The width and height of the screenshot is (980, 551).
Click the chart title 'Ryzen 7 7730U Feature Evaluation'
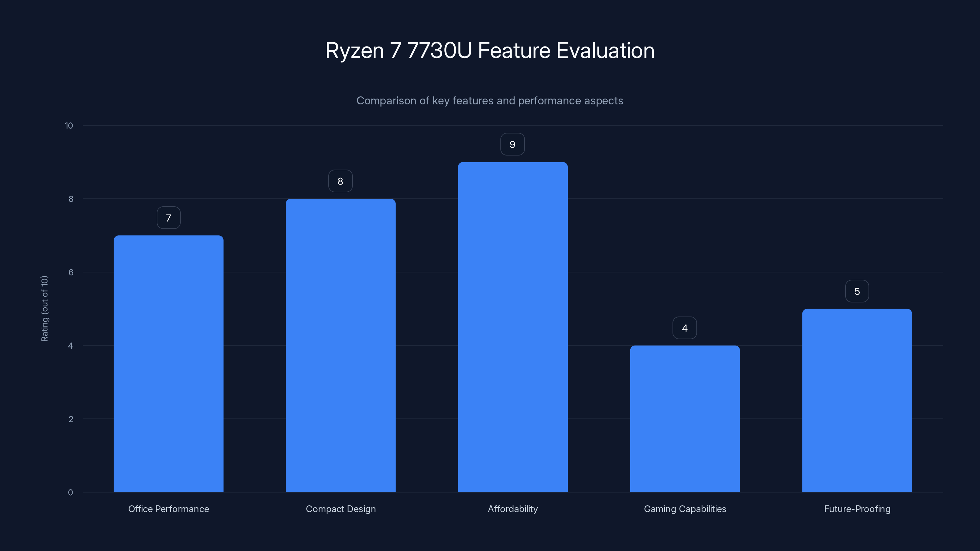coord(490,51)
